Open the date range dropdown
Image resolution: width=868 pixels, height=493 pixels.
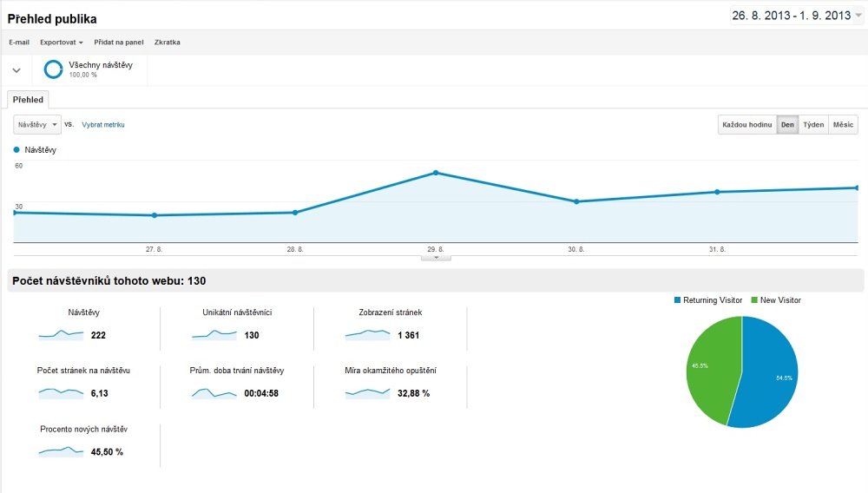click(796, 16)
